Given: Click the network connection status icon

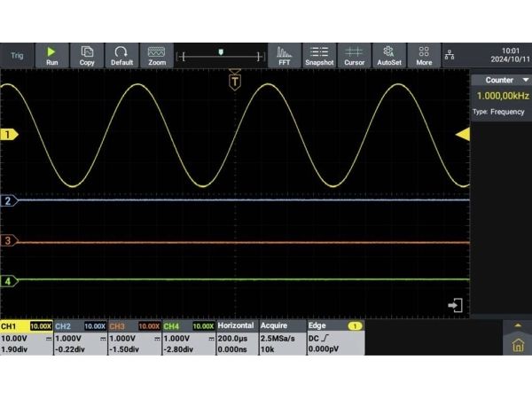Looking at the screenshot, I should coord(450,55).
